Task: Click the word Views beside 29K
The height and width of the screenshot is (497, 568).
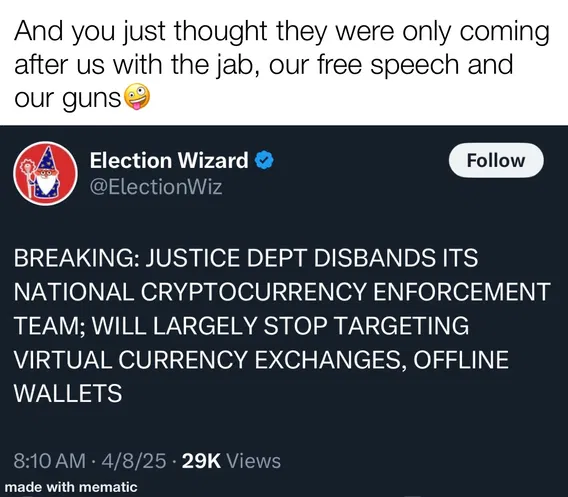Action: [254, 461]
